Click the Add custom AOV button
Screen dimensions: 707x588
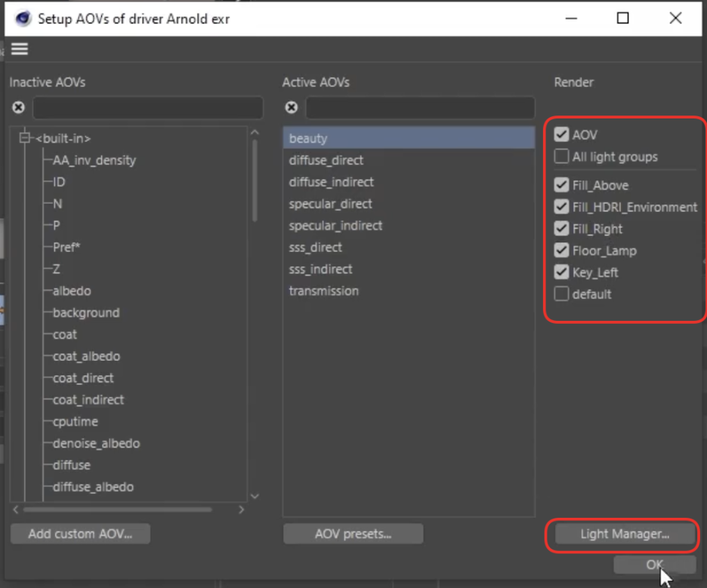(x=80, y=534)
